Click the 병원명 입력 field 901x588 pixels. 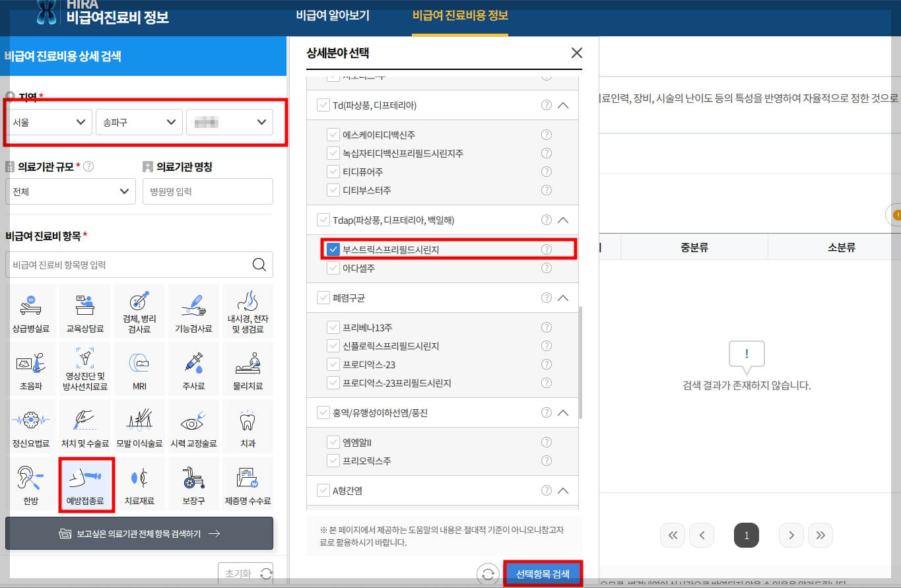(x=207, y=191)
